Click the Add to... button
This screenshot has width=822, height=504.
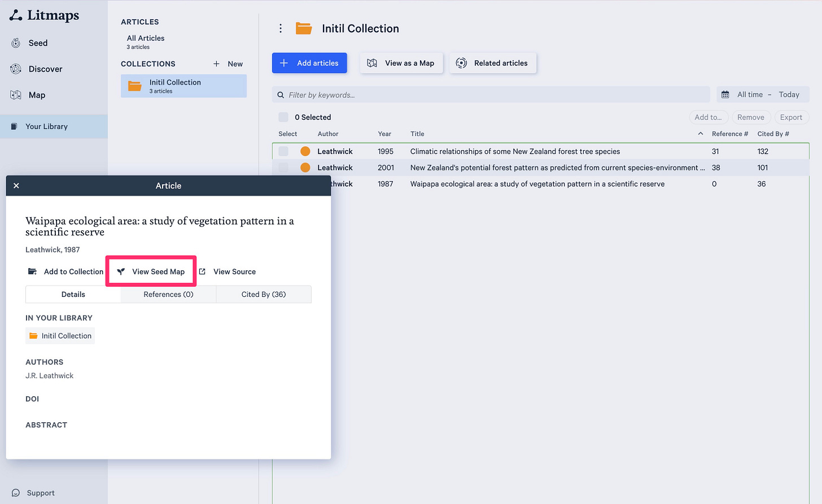708,117
